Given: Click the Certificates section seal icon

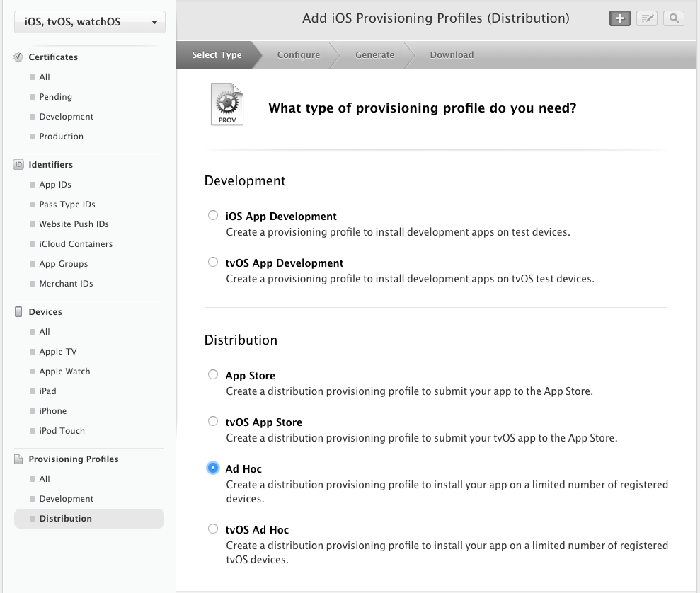Looking at the screenshot, I should [18, 57].
